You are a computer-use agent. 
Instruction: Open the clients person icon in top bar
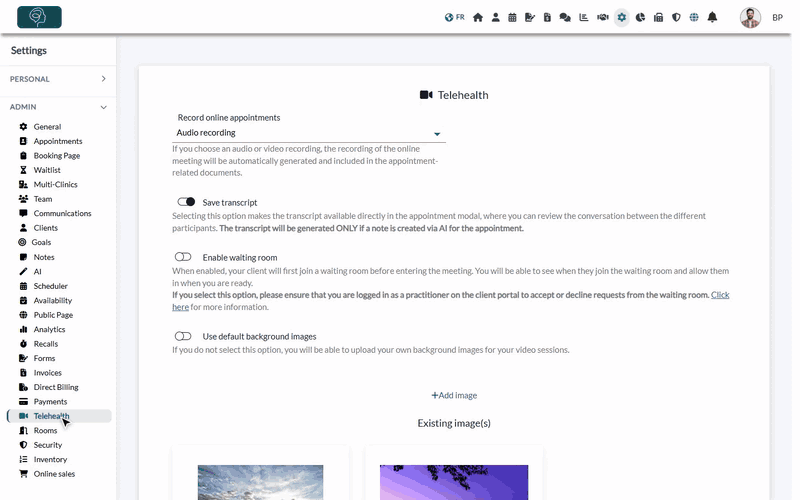pos(495,17)
